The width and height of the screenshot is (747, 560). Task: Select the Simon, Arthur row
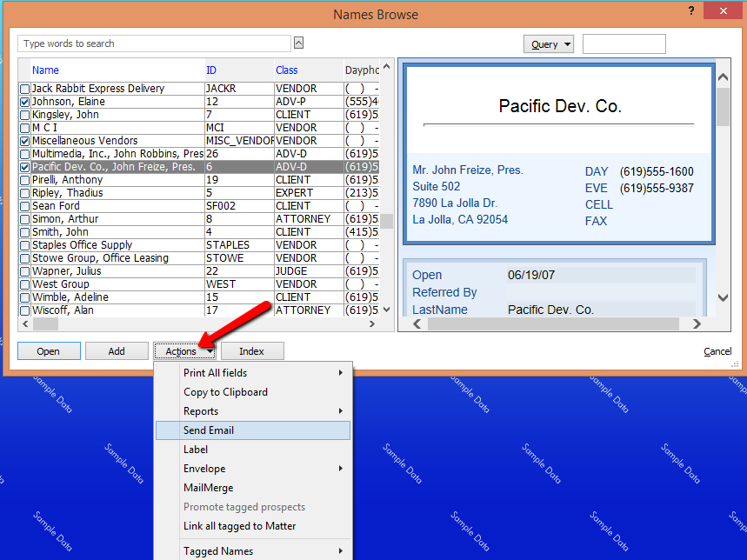pyautogui.click(x=199, y=219)
